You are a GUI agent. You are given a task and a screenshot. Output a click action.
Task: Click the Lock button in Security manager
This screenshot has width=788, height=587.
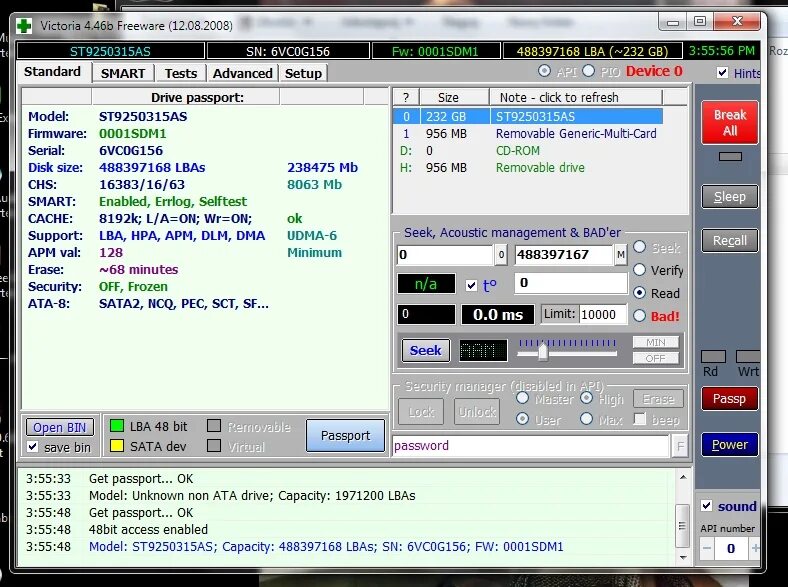point(421,412)
